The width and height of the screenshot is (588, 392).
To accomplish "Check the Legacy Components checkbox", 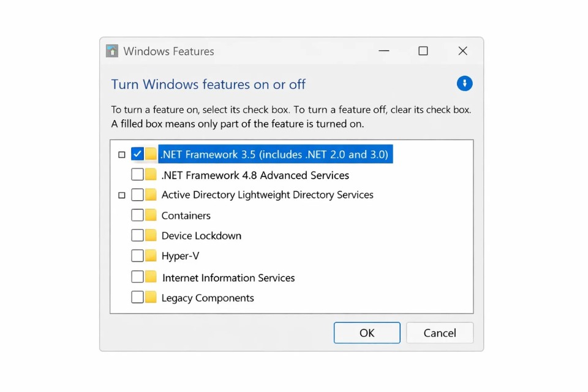I will click(137, 297).
